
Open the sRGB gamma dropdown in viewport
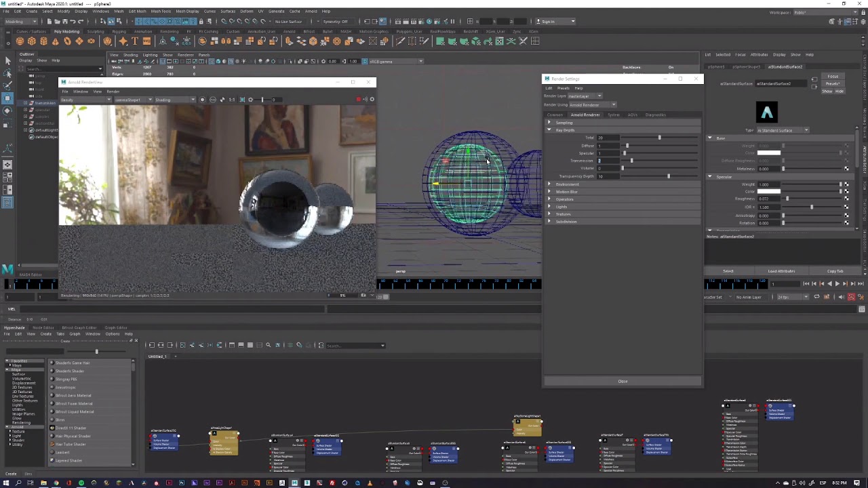click(395, 62)
